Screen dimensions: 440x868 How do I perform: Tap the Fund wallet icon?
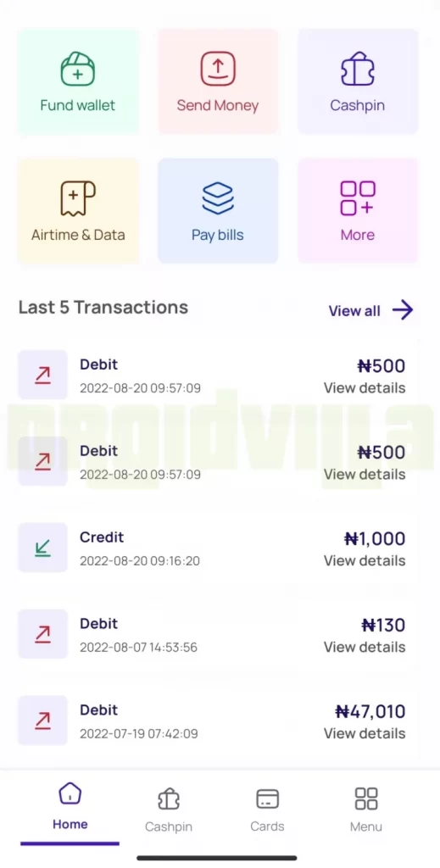[x=77, y=69]
